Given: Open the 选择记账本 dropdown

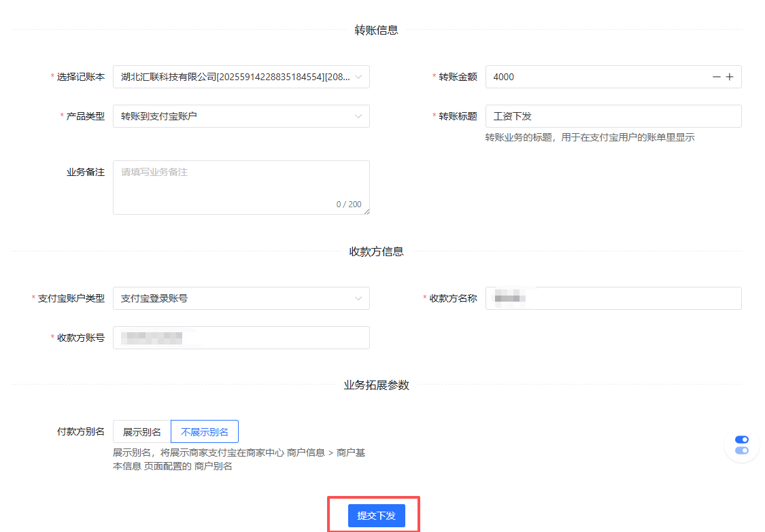Looking at the screenshot, I should (241, 77).
